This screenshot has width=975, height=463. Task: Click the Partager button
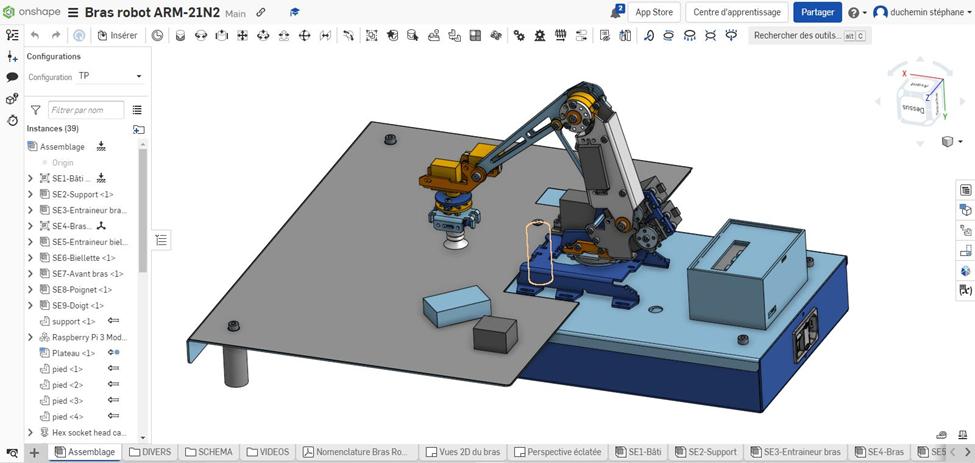(x=817, y=12)
